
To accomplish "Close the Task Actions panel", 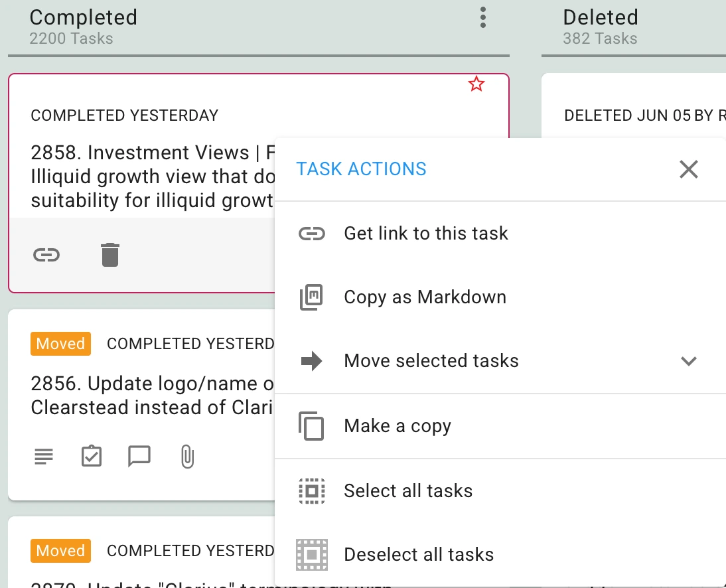I will [x=688, y=169].
